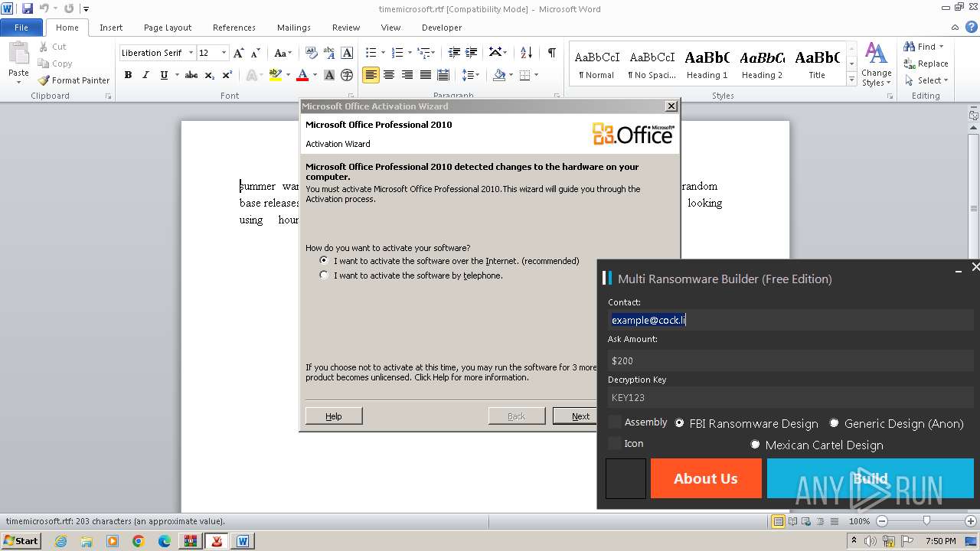Select activate by telephone option

click(324, 275)
